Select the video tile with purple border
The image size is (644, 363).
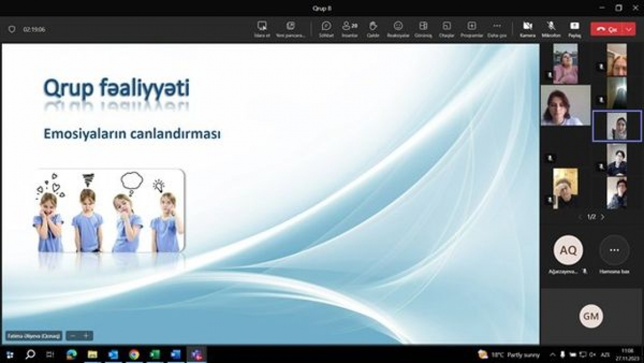click(x=616, y=126)
